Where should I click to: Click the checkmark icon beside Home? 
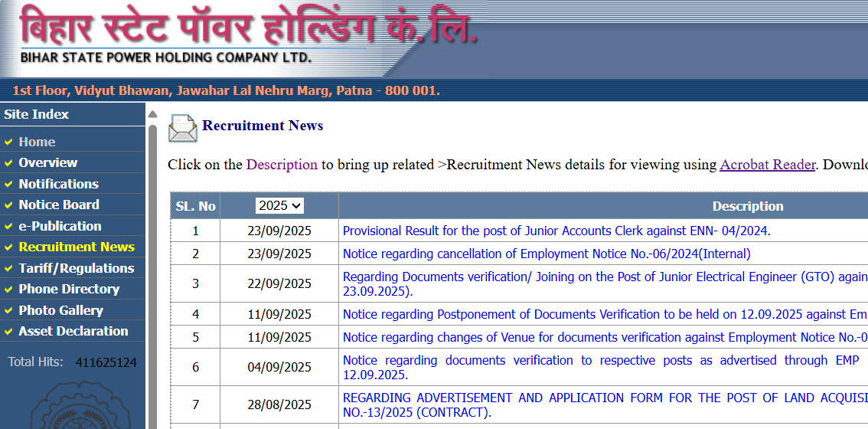[x=8, y=142]
